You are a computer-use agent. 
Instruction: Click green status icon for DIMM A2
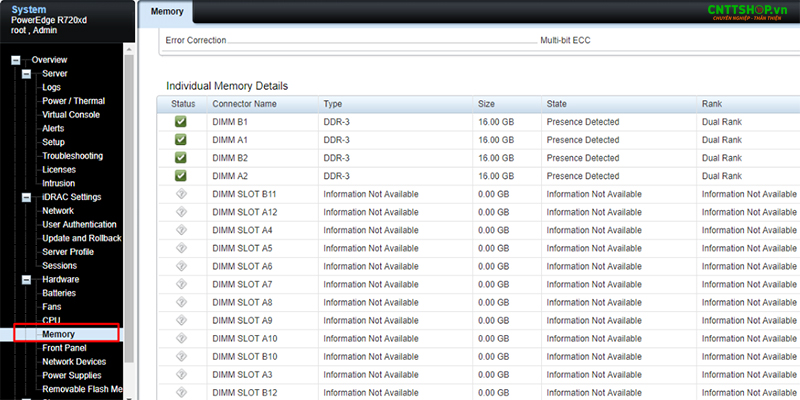click(x=181, y=176)
